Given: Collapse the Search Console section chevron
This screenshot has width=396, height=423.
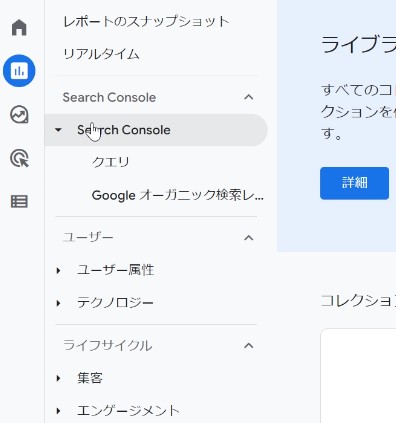Looking at the screenshot, I should pyautogui.click(x=248, y=97).
